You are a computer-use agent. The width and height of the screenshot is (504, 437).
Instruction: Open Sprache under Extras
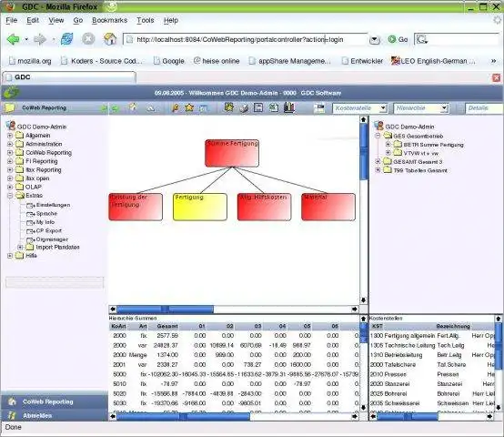tap(46, 214)
